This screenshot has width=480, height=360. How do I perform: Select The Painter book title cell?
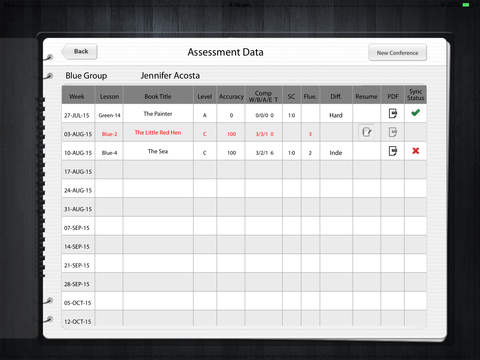[158, 114]
